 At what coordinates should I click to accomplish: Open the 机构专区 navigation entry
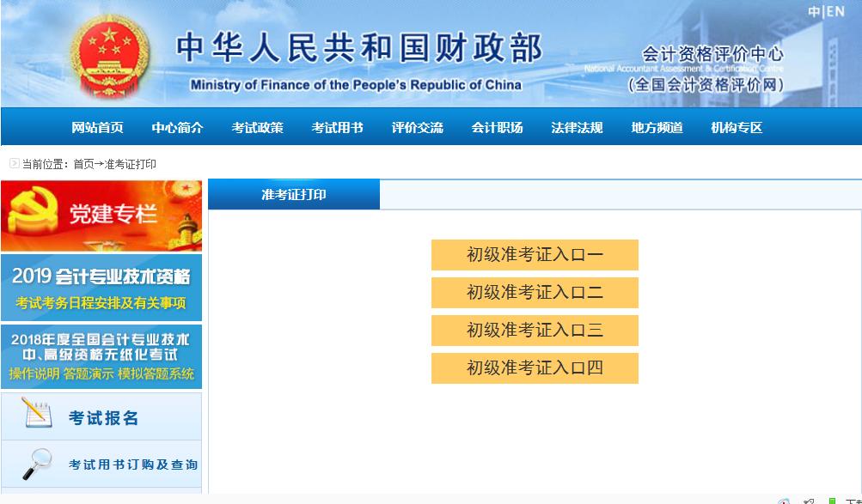point(735,125)
